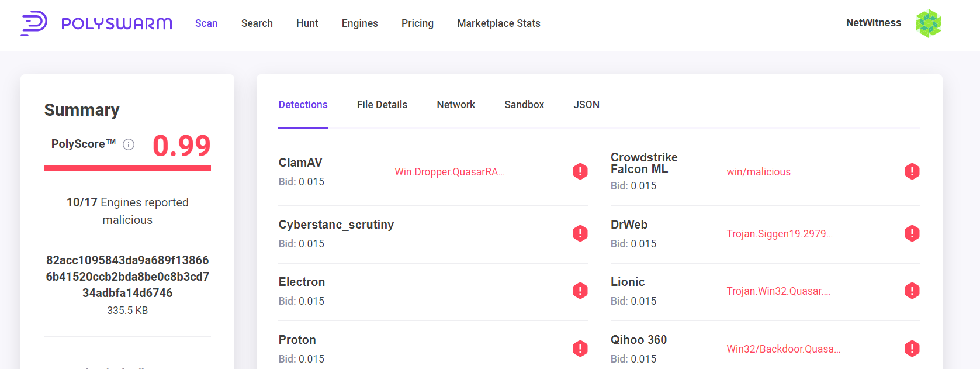The width and height of the screenshot is (980, 369).
Task: Open the Network tab
Action: (455, 105)
